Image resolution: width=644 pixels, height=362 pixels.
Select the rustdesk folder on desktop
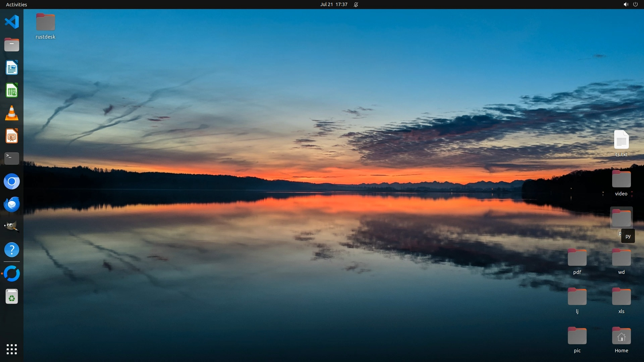coord(45,22)
